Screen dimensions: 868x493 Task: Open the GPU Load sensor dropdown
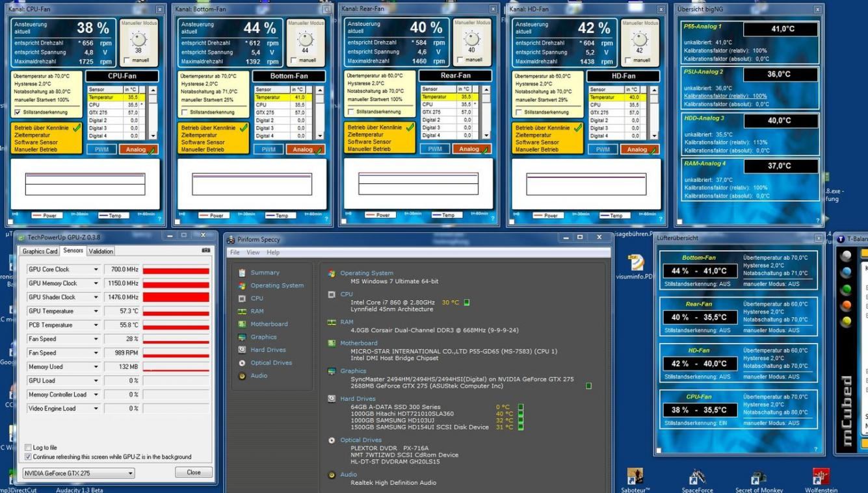tap(96, 381)
